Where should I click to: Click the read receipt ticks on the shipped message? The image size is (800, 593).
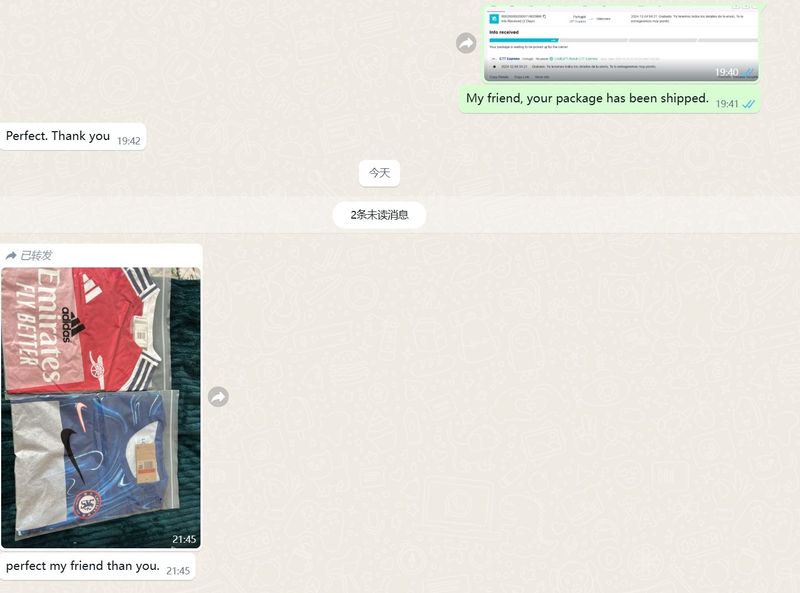[748, 104]
